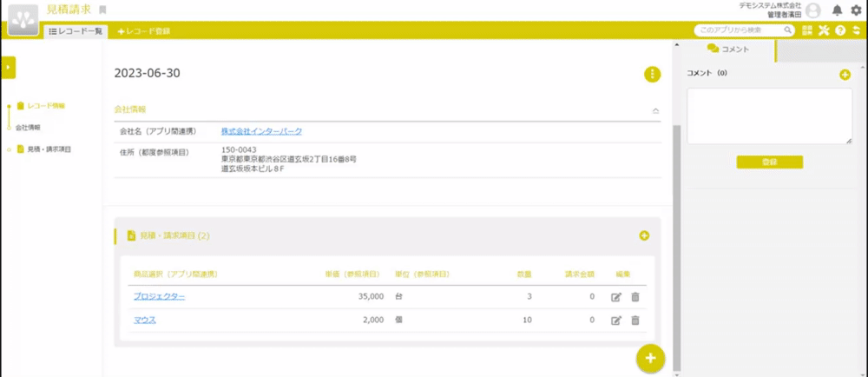This screenshot has width=868, height=377.
Task: Switch to the レコード一覧 tab
Action: point(76,31)
